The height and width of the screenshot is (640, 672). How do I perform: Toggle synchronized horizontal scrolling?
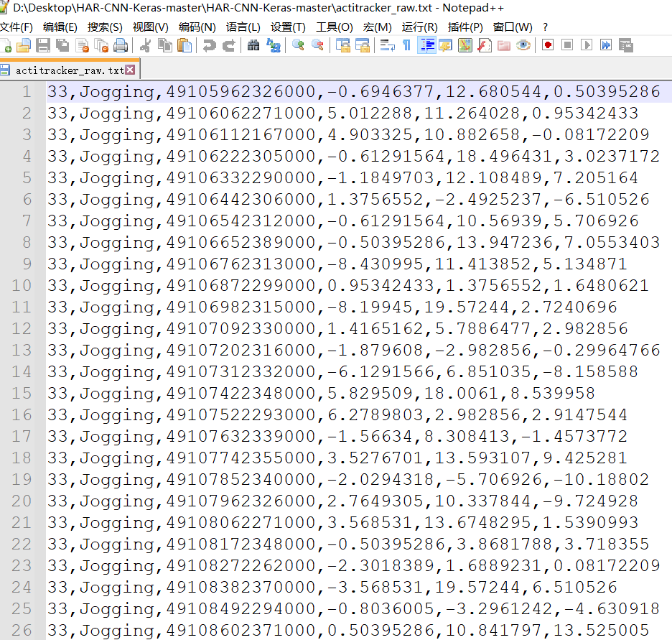coord(363,45)
